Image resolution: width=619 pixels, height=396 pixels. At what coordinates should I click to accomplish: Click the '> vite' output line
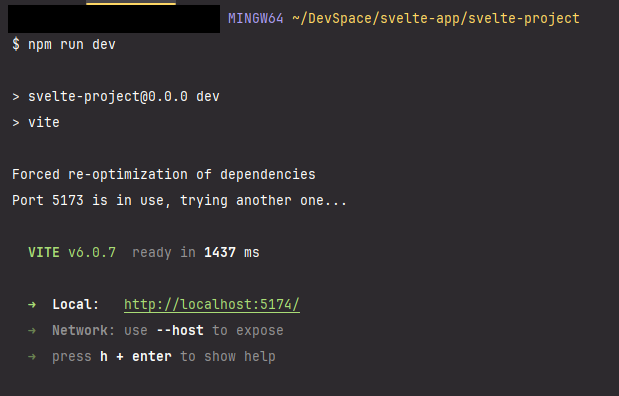coord(36,122)
